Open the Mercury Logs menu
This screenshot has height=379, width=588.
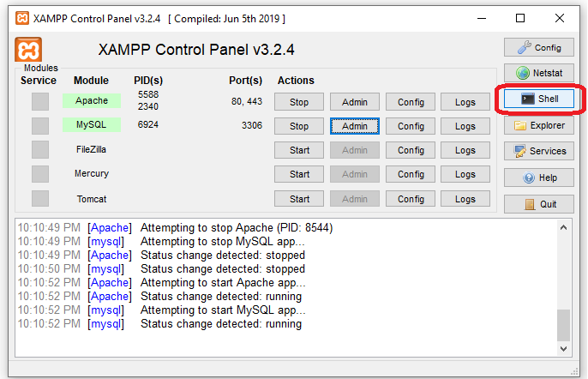(465, 174)
